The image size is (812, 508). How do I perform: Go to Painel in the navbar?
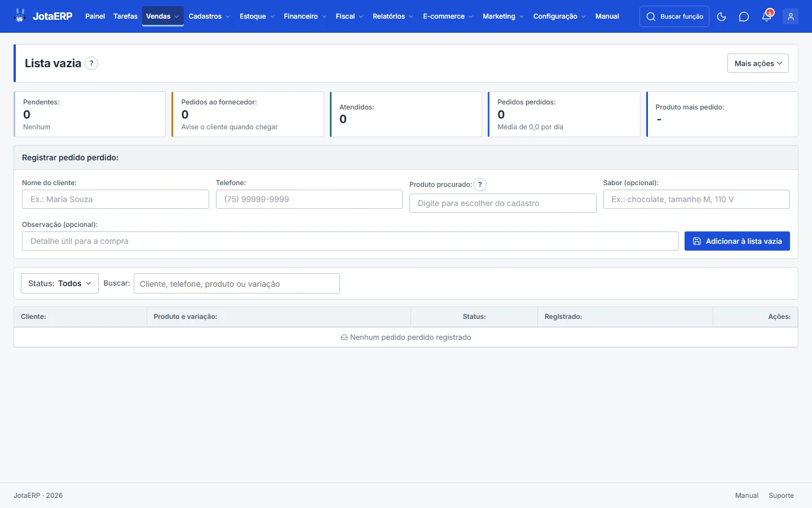click(95, 16)
